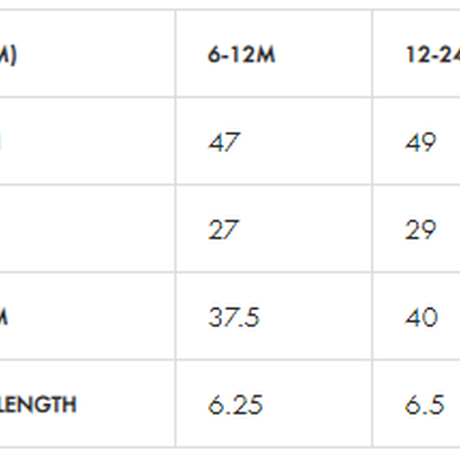
Task: Click blank area right of 37.5
Action: (315, 317)
